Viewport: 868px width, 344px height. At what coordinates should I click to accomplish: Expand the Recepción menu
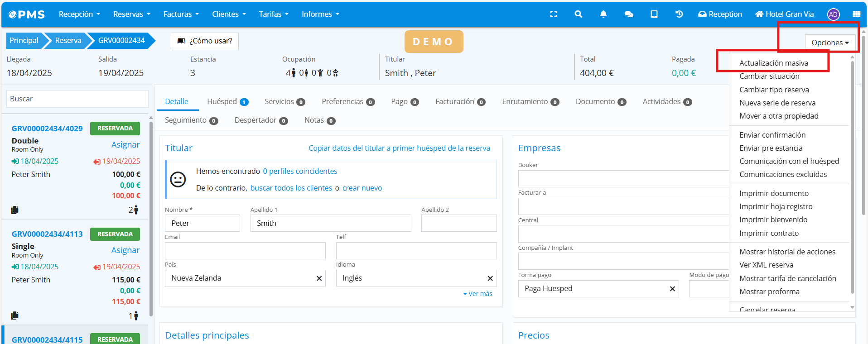(x=79, y=14)
